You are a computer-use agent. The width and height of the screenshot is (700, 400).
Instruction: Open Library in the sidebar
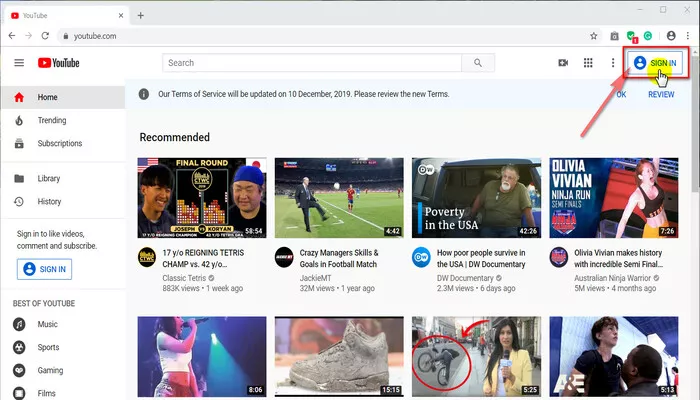coord(63,179)
